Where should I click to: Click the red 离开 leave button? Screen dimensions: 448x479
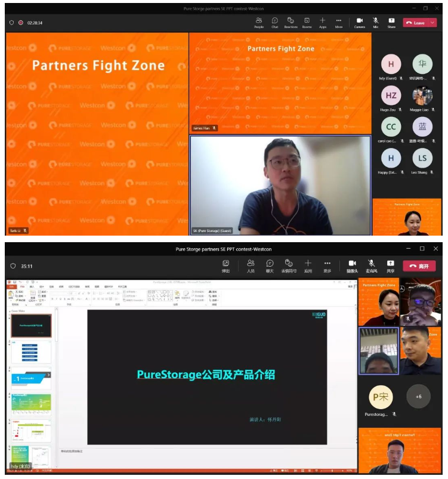(419, 266)
